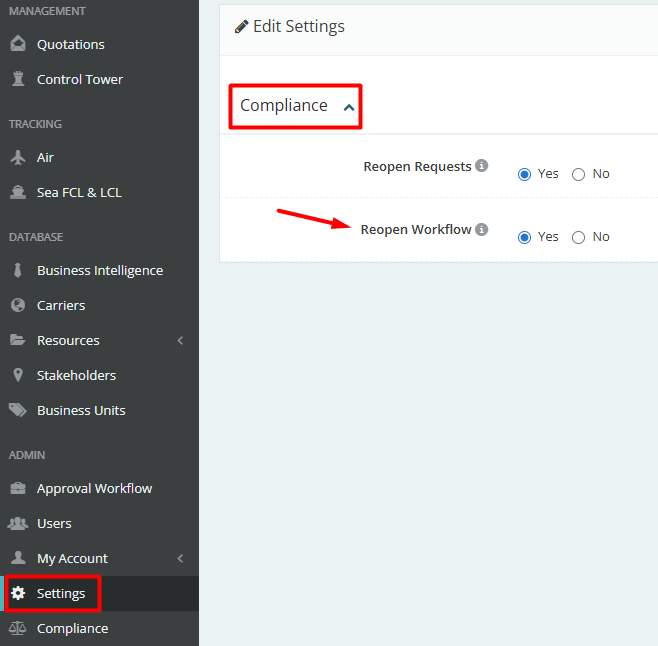
Task: Expand the Resources submenu arrow
Action: (181, 340)
